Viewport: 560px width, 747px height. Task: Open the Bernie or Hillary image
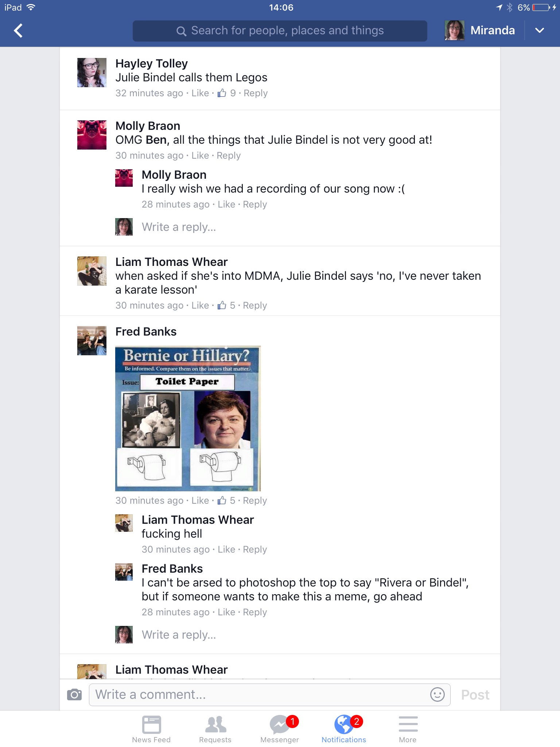click(188, 418)
